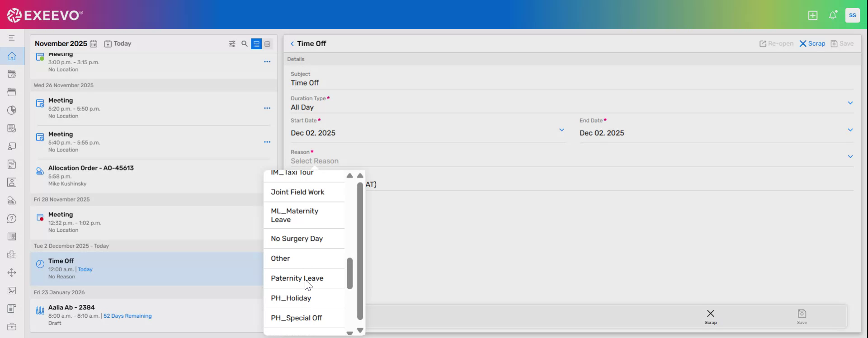Open the presentation sidebar icon
Screen dimensions: 868x338
pos(12,146)
